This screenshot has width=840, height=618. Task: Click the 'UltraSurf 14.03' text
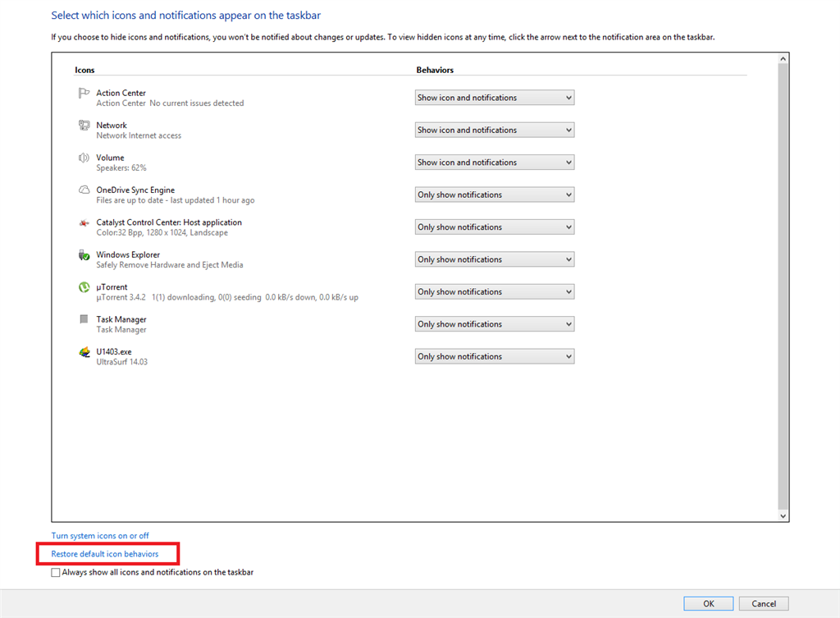click(x=121, y=362)
